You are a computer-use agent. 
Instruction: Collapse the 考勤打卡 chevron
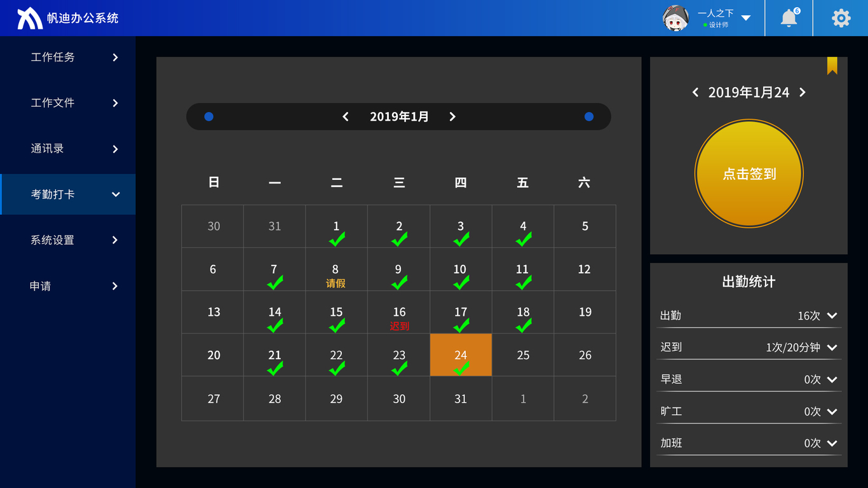[x=116, y=194]
